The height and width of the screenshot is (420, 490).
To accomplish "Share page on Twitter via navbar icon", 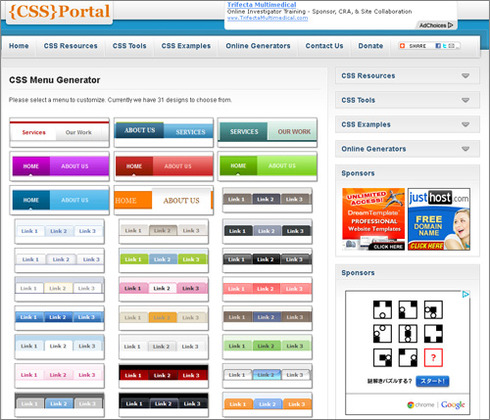I will (x=444, y=46).
